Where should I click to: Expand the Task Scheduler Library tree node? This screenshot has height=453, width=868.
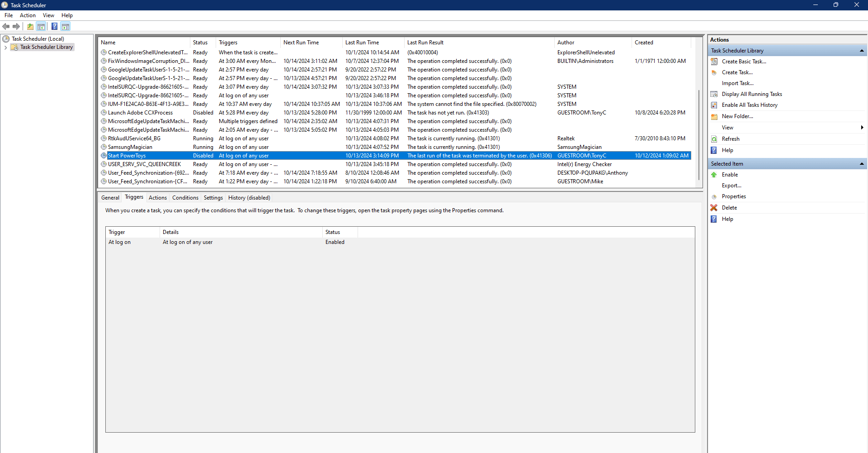point(5,47)
